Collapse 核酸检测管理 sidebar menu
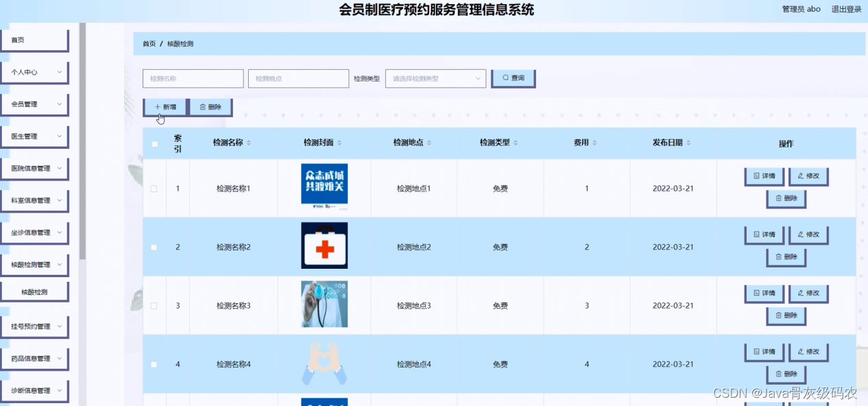868x406 pixels. pos(34,265)
